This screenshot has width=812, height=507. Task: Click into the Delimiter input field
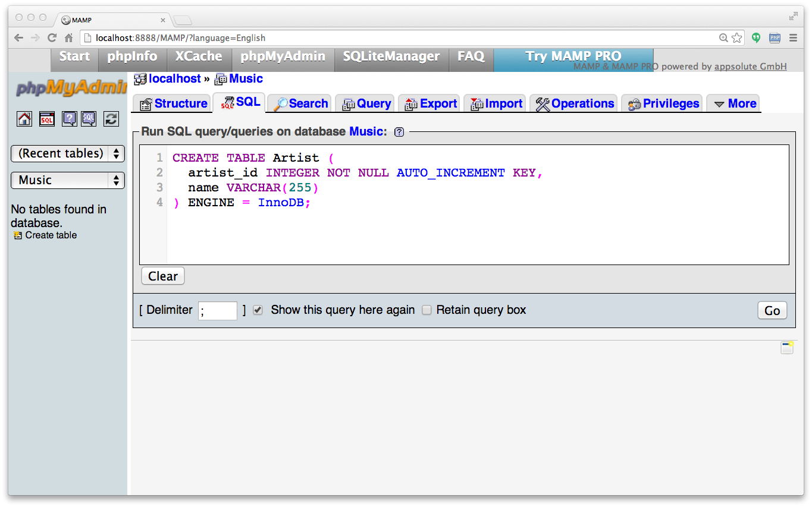(218, 310)
